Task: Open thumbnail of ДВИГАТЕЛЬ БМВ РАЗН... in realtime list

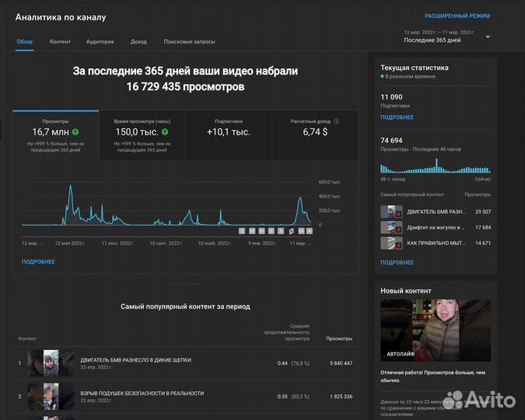Action: [x=391, y=212]
